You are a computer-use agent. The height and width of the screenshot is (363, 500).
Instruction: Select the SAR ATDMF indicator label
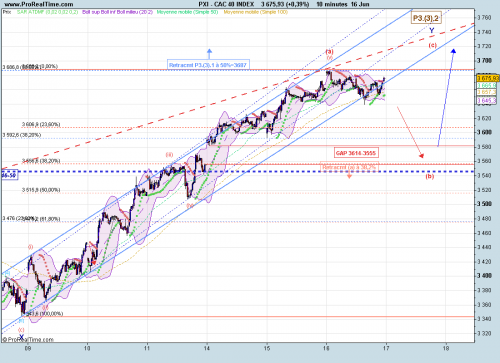(47, 12)
